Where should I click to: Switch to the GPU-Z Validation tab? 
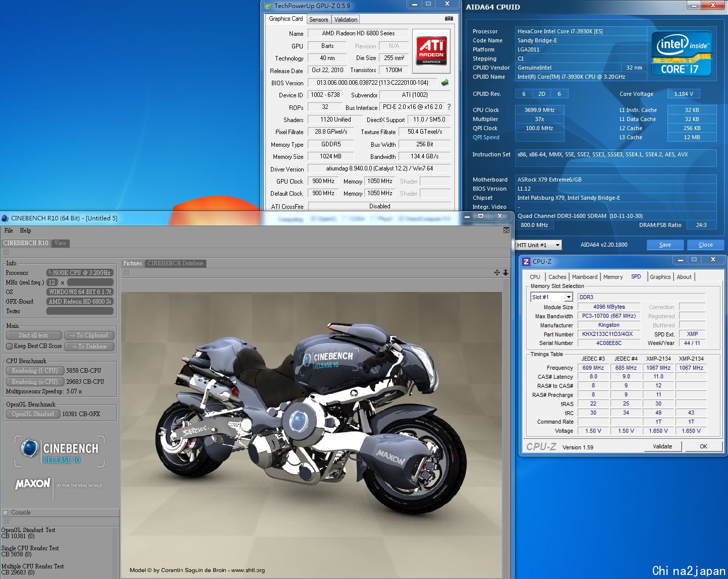(346, 20)
